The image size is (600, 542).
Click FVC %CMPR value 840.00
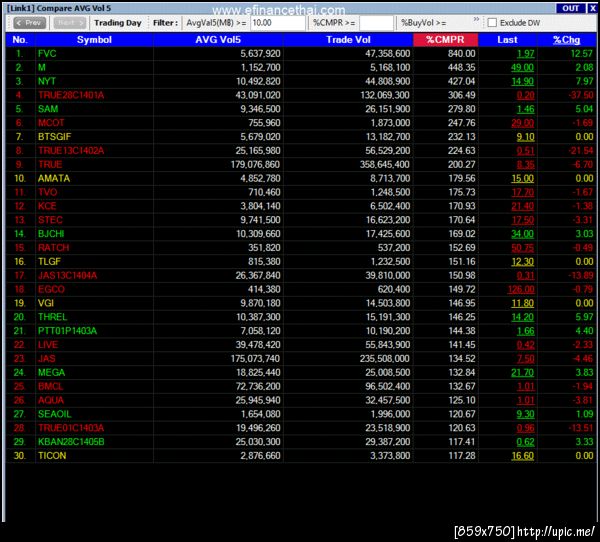point(461,54)
